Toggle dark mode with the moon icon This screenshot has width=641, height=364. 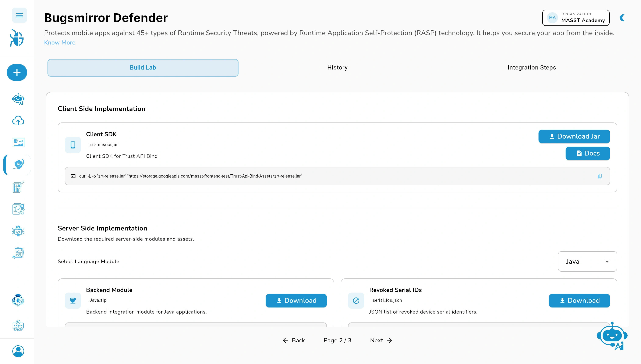(623, 18)
